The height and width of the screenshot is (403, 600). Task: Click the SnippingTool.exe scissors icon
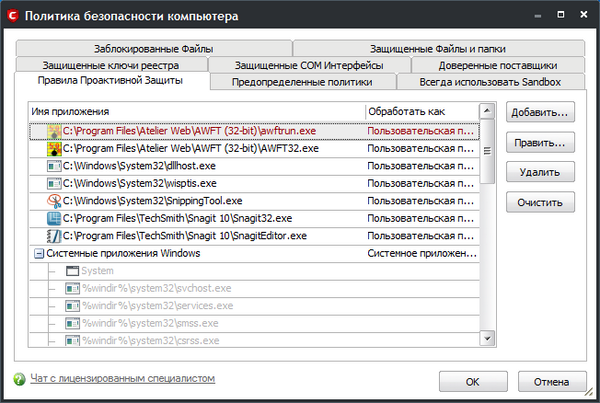(53, 200)
